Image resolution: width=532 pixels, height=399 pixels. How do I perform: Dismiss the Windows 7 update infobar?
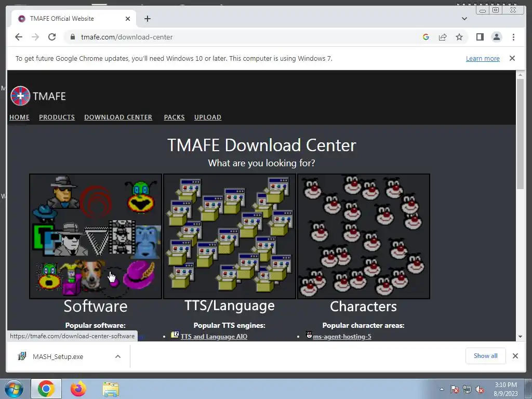pyautogui.click(x=512, y=58)
